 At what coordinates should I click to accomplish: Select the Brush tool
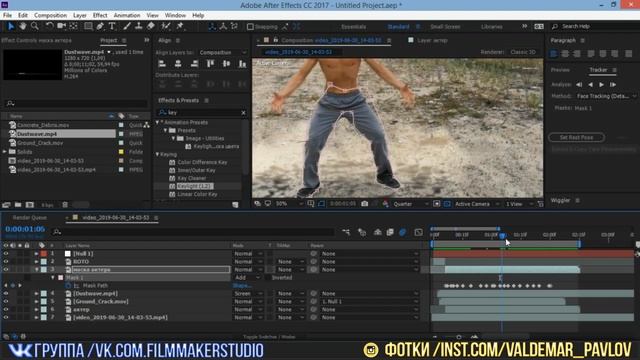127,27
